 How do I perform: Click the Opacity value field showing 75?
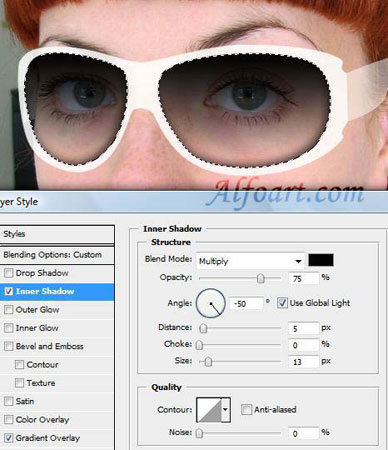pyautogui.click(x=304, y=278)
